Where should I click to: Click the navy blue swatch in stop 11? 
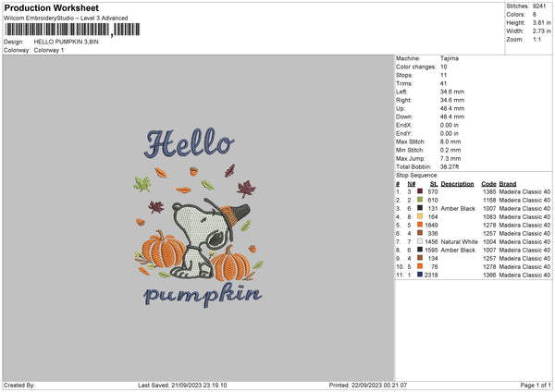[419, 275]
